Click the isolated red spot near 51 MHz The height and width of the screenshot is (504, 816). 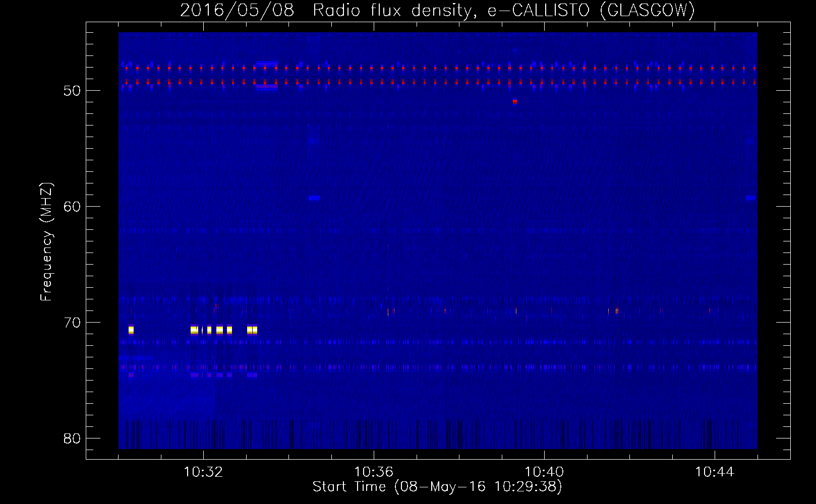click(x=515, y=102)
